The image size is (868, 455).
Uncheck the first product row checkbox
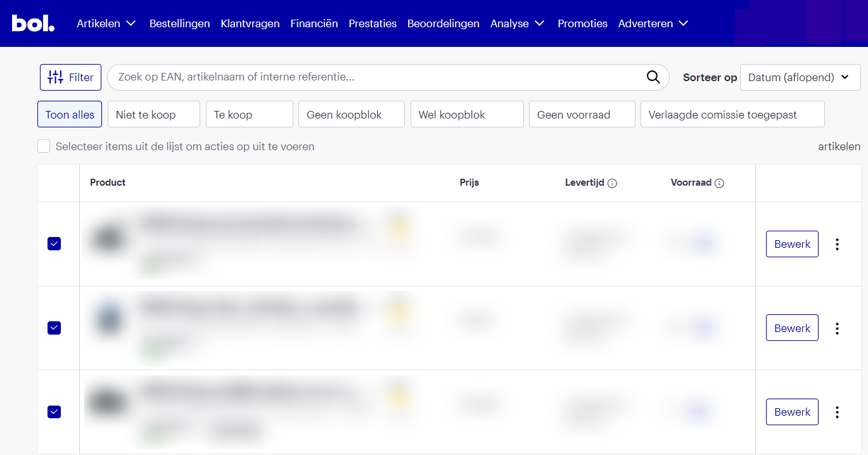click(x=54, y=244)
